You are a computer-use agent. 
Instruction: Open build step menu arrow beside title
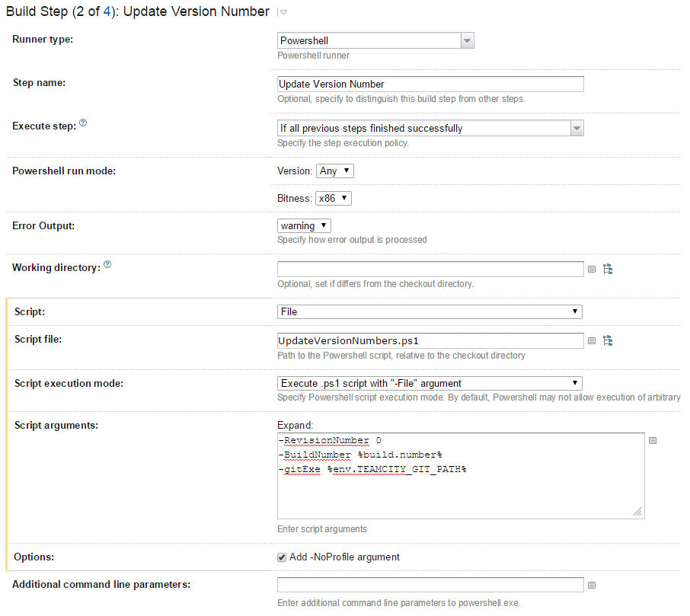[283, 12]
